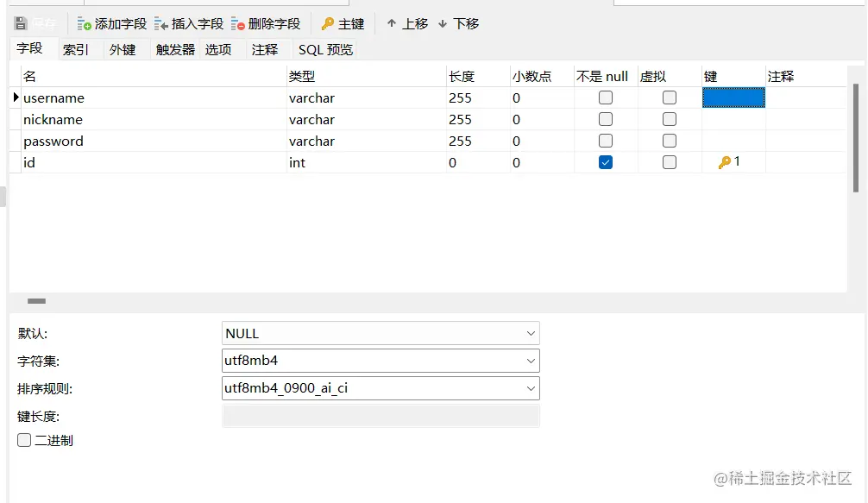This screenshot has width=868, height=503.
Task: Click the 255 length cell of username
Action: point(478,98)
